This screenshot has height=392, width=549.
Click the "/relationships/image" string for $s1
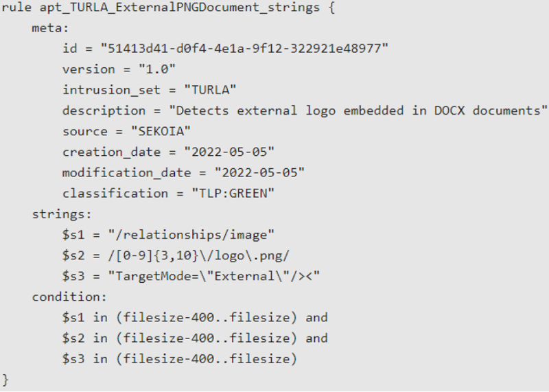tap(191, 235)
